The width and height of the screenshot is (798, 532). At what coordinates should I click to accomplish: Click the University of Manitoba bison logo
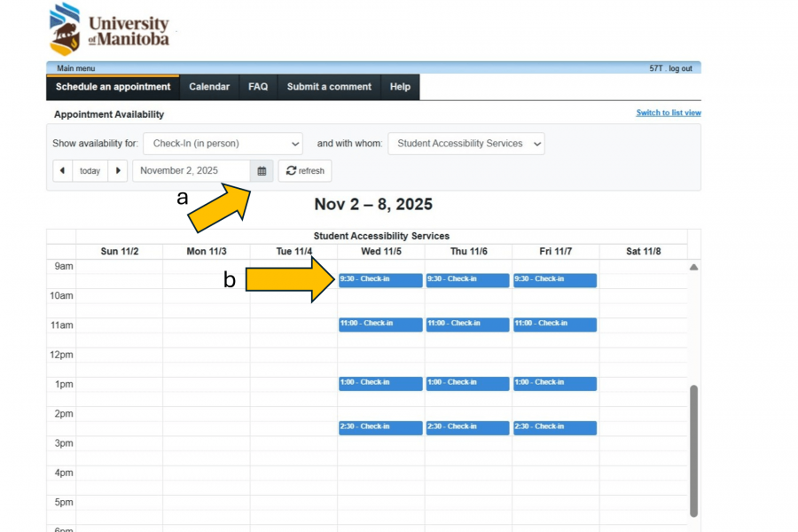[x=64, y=28]
